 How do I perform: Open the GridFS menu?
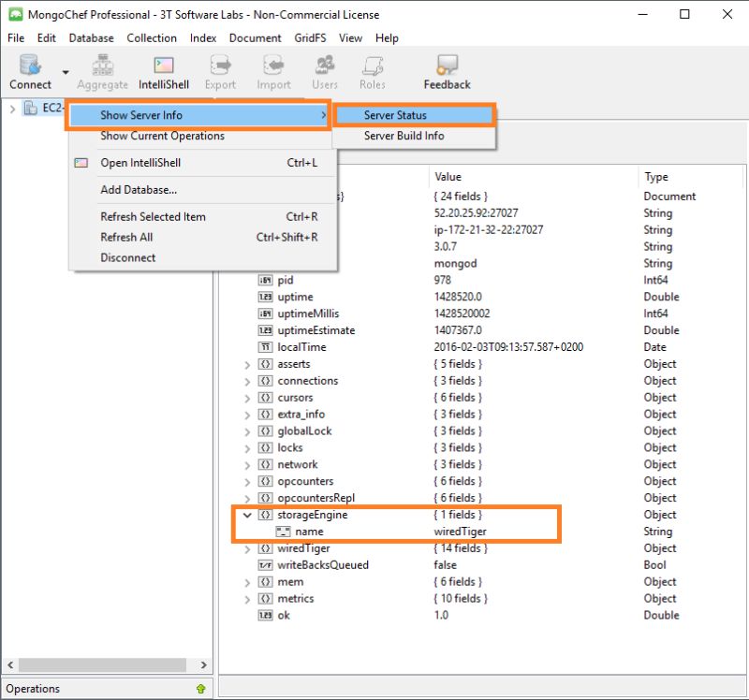click(x=310, y=37)
